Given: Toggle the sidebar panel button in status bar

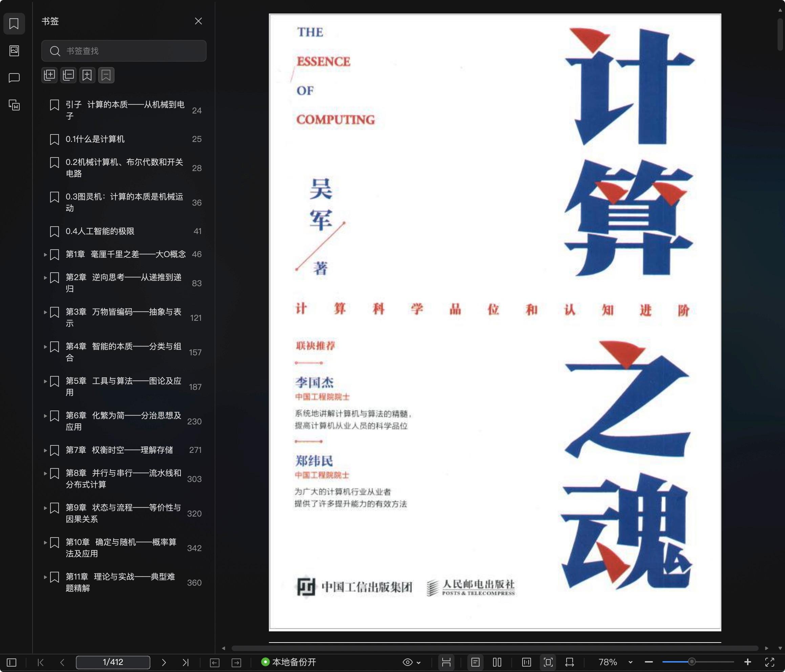Looking at the screenshot, I should [x=12, y=662].
